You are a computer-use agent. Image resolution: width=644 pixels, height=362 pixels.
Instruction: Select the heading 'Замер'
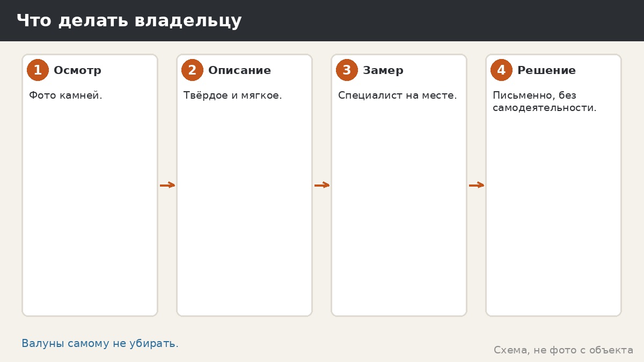pos(383,70)
